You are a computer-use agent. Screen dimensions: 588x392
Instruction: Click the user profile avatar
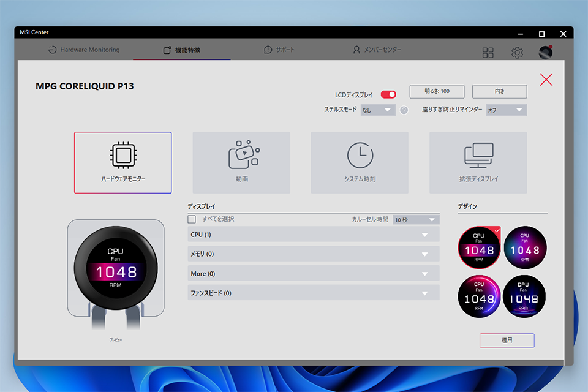[546, 52]
